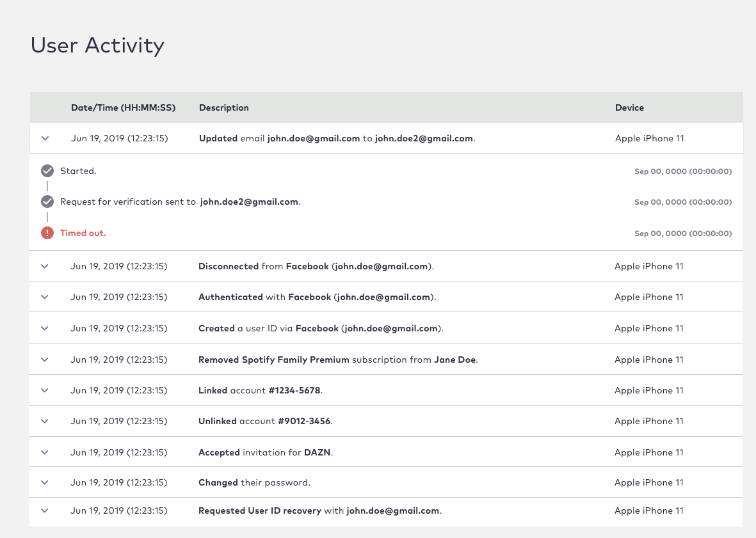Click the 'Removed Spotify Family Premium' description
Viewport: 756px width, 538px height.
(338, 360)
